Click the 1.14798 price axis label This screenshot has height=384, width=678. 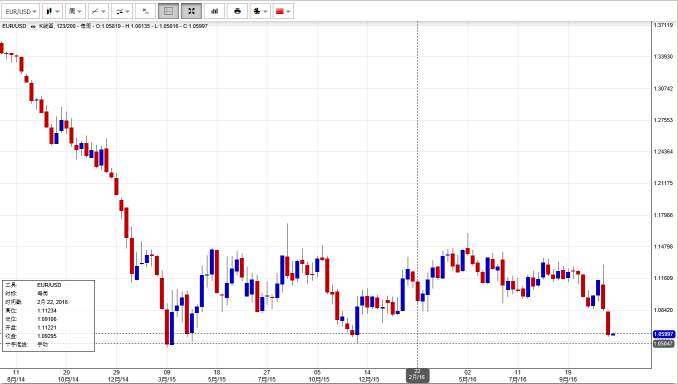[663, 246]
